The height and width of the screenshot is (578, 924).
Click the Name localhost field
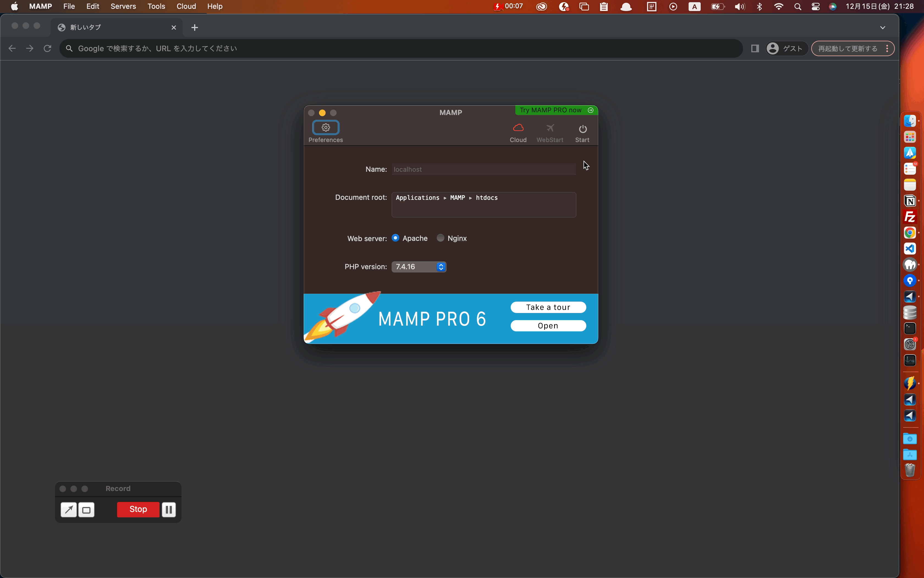point(484,169)
